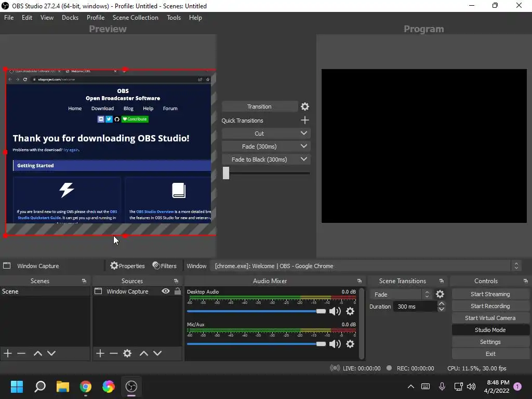Open Settings from Controls panel

[x=490, y=342]
